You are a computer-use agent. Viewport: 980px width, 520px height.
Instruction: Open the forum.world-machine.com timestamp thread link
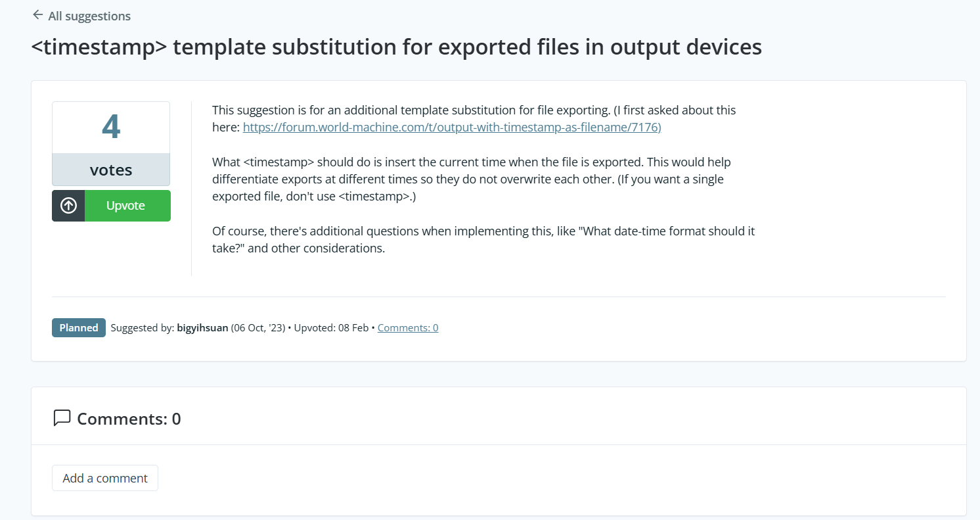[452, 128]
